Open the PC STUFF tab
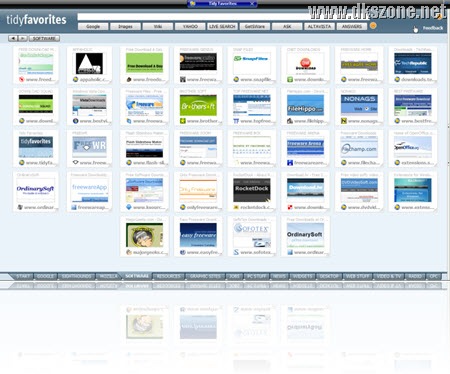 (x=256, y=276)
